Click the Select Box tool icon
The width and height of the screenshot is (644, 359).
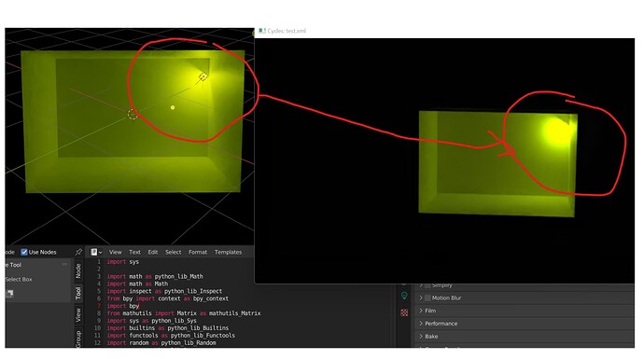click(x=9, y=294)
